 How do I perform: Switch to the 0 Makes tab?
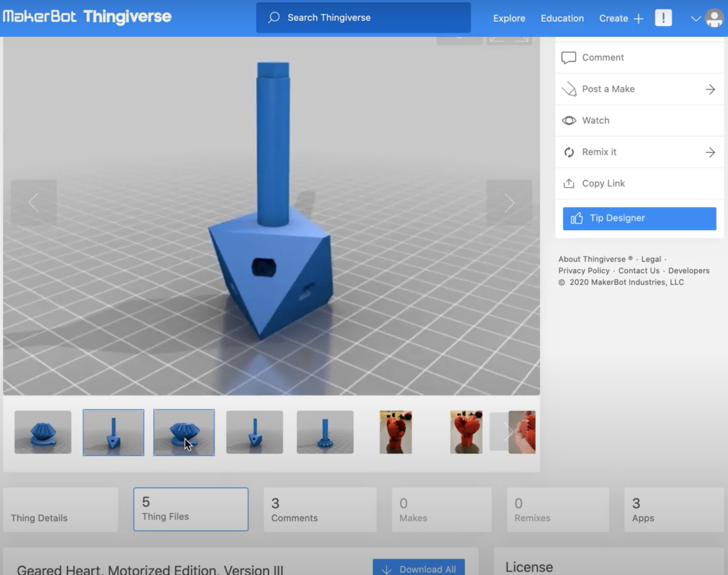coord(441,510)
